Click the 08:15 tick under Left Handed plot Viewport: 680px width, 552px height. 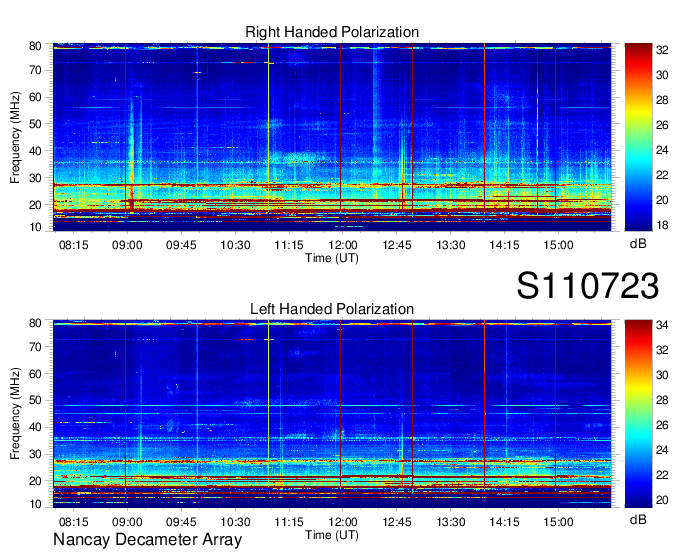pyautogui.click(x=73, y=522)
